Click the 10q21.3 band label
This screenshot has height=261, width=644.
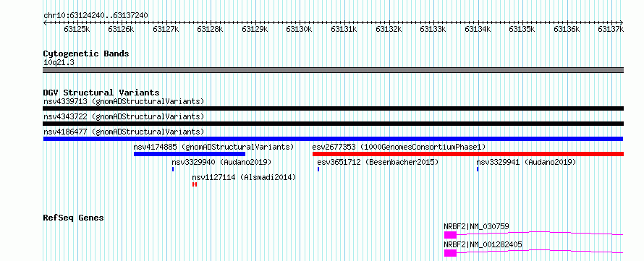point(59,63)
